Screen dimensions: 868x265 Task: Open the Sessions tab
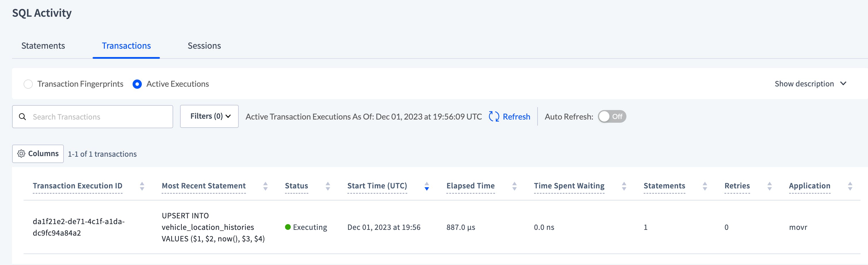click(204, 46)
